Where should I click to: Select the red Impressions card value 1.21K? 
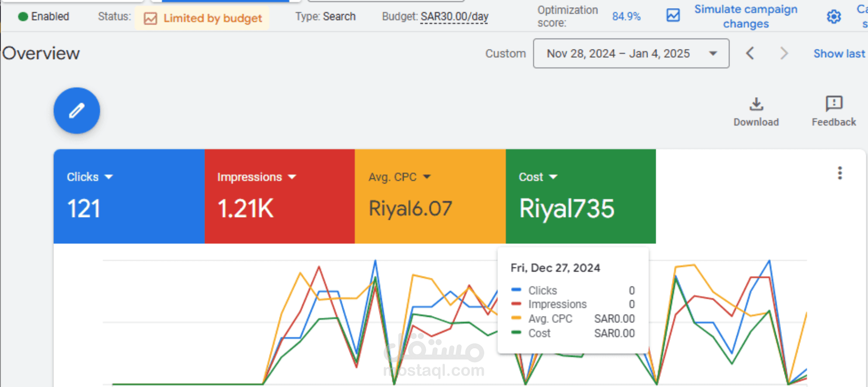click(245, 209)
